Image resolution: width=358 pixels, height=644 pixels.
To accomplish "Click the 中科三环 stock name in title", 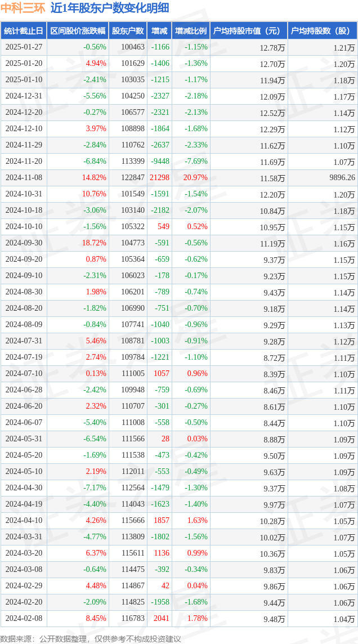I will coord(23,8).
